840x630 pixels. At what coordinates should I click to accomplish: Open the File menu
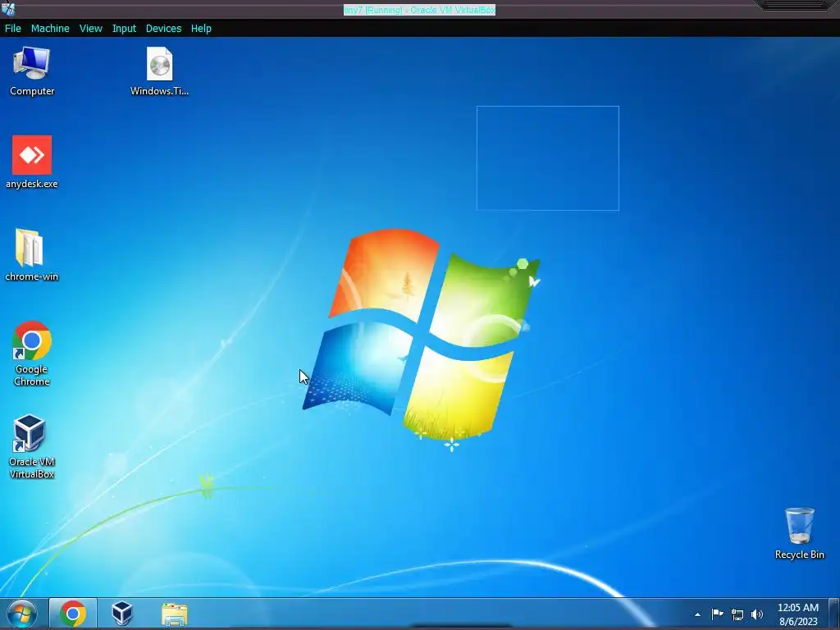pos(13,29)
